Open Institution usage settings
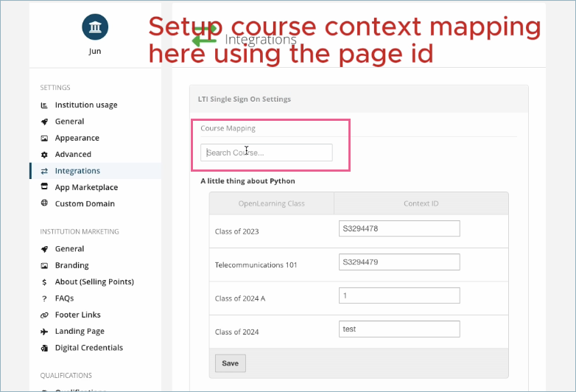Viewport: 576px width, 392px height. click(x=86, y=105)
